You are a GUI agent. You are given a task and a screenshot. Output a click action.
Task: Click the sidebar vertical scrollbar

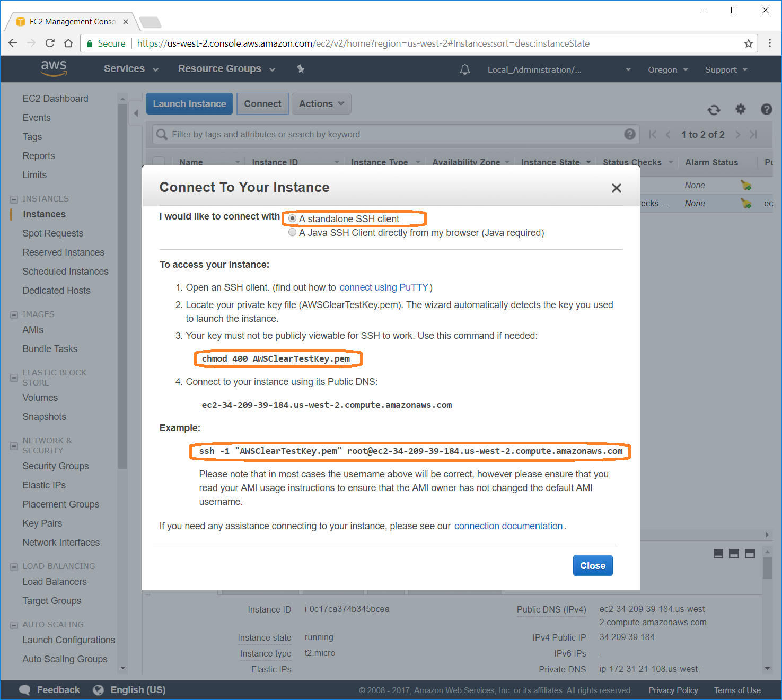(122, 286)
